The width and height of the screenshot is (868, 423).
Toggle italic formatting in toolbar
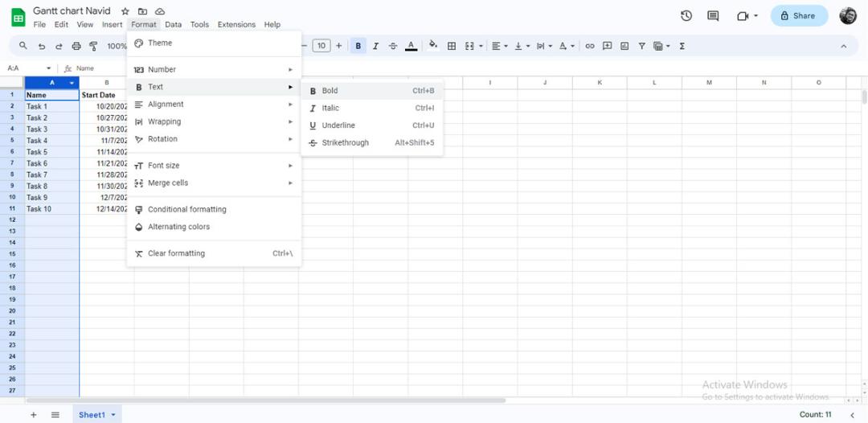[375, 46]
